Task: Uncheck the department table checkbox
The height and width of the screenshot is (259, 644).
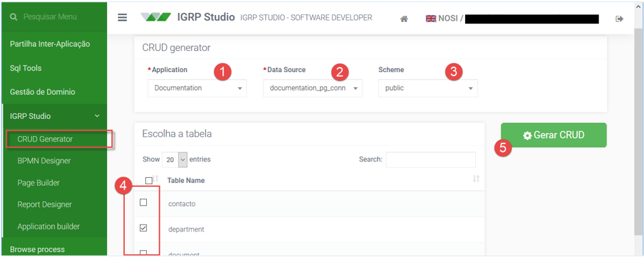Action: pyautogui.click(x=143, y=228)
